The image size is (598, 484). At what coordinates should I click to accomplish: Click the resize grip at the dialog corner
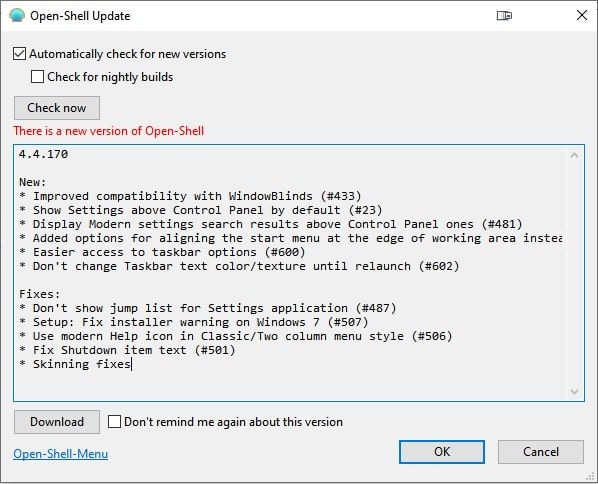[590, 476]
